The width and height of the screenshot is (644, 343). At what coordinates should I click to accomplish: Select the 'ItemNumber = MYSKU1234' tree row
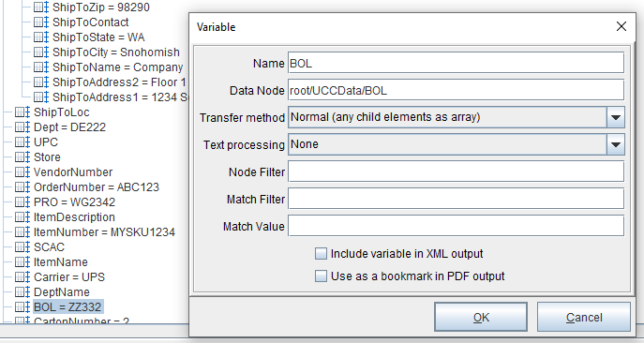click(x=104, y=232)
